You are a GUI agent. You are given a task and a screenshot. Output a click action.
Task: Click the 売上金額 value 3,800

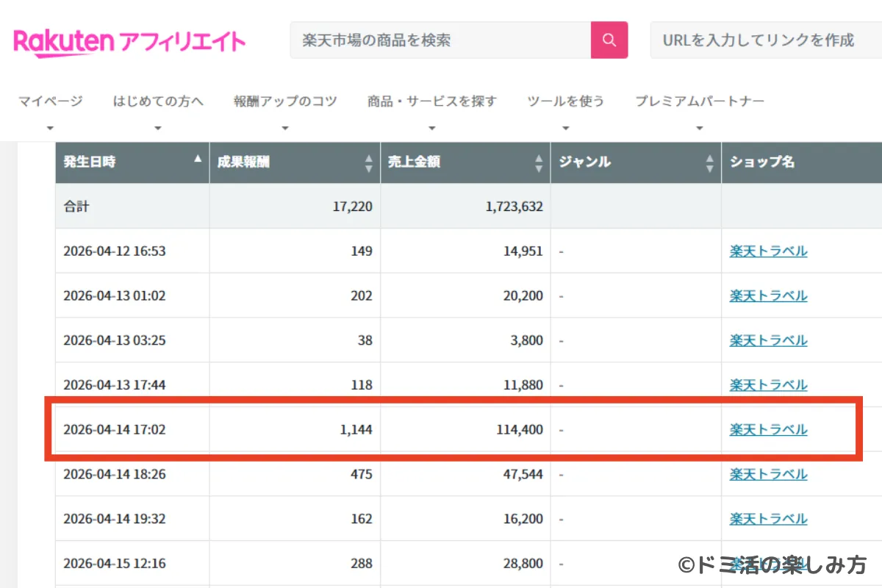coord(526,340)
